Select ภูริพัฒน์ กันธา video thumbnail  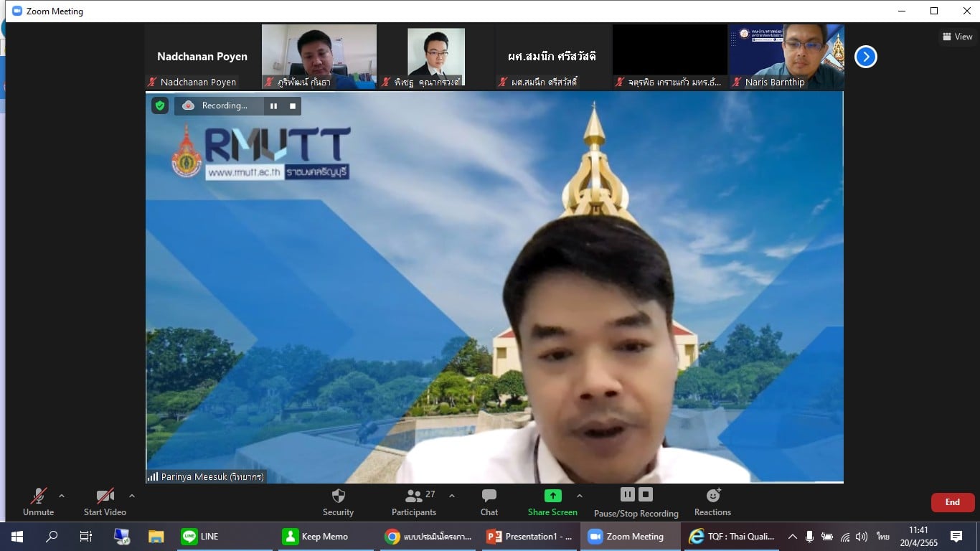tap(319, 57)
